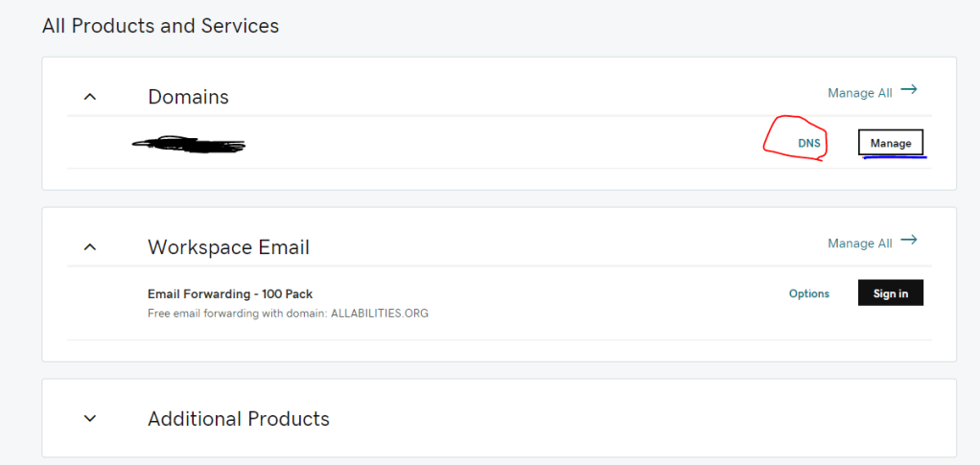Open Manage All link in Domains
The height and width of the screenshot is (465, 980).
pos(859,93)
